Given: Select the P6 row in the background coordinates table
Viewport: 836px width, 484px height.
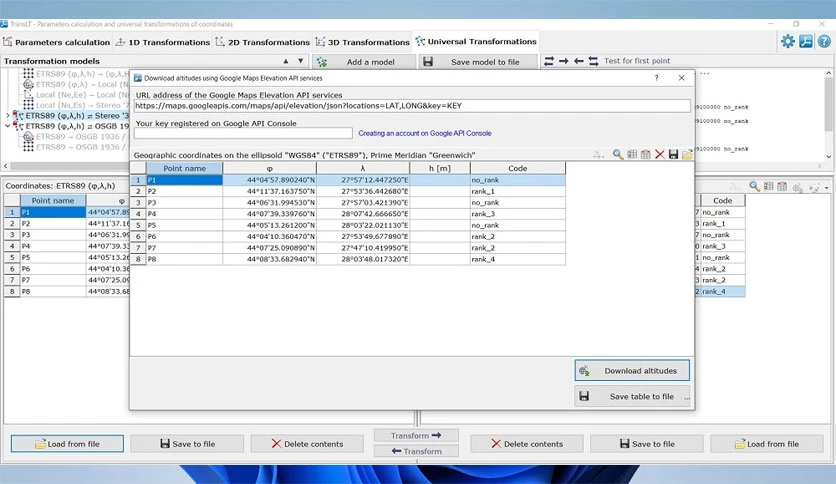Looking at the screenshot, I should (x=67, y=269).
